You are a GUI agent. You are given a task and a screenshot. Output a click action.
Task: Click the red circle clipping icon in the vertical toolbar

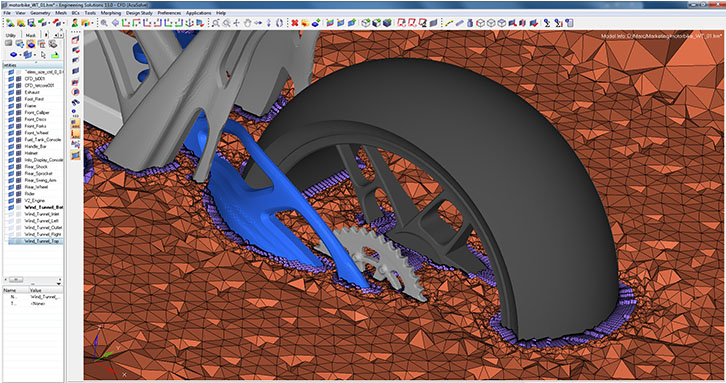click(x=75, y=92)
